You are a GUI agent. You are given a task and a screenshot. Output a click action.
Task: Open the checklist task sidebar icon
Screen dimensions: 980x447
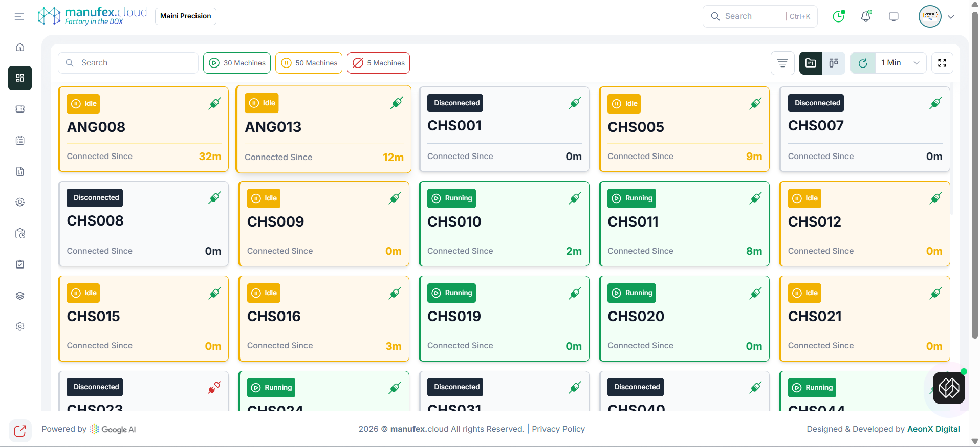(x=20, y=264)
